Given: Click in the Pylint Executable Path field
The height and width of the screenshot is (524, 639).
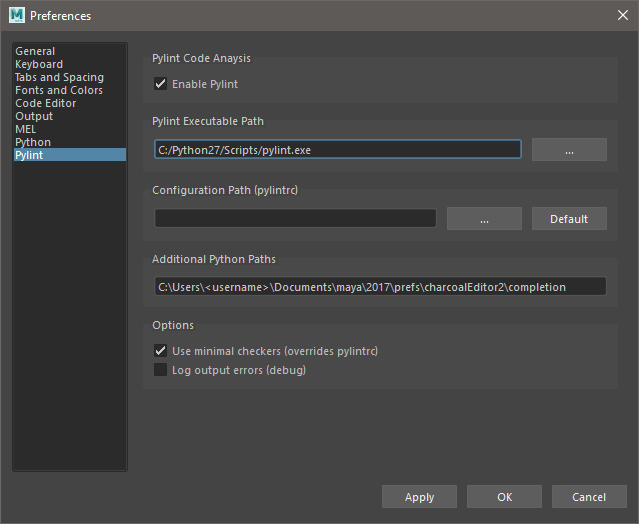Looking at the screenshot, I should [x=337, y=149].
